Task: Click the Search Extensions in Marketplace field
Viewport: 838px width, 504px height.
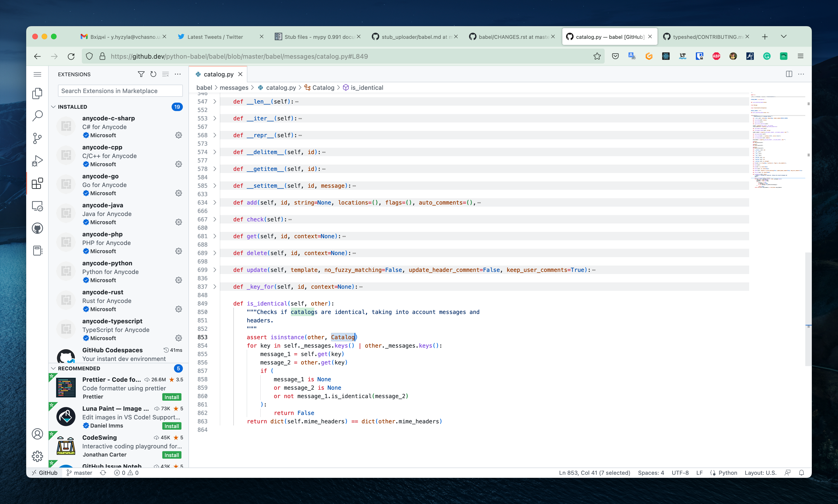Action: pos(120,91)
